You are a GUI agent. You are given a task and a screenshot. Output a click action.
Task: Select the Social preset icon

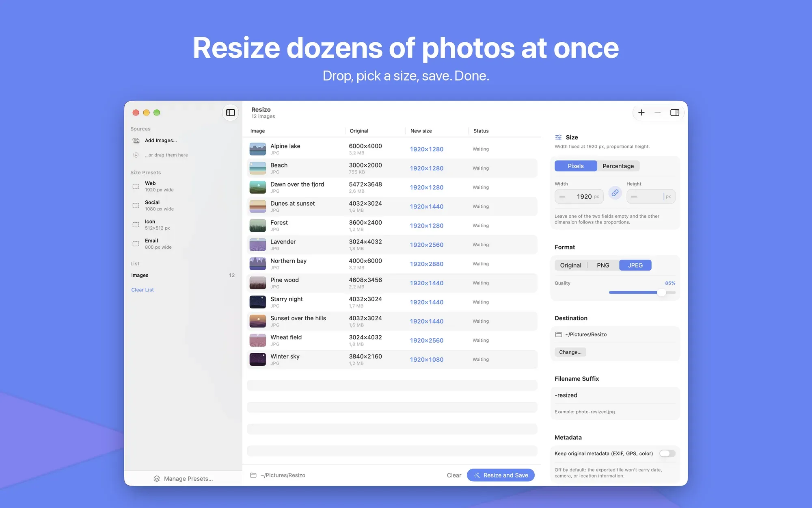[136, 206]
